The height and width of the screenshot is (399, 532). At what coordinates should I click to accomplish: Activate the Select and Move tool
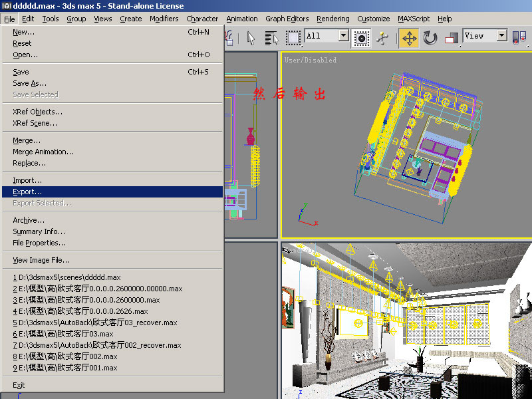coord(409,38)
